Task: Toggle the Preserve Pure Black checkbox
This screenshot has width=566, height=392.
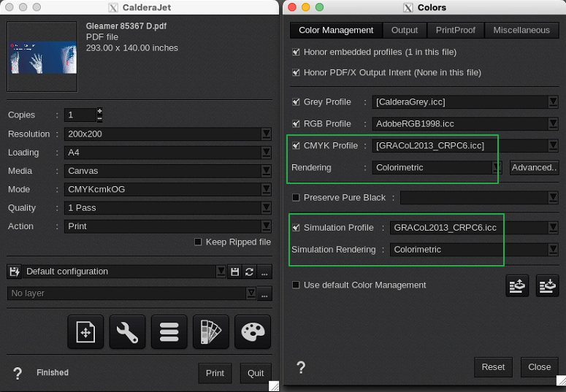Action: click(296, 197)
